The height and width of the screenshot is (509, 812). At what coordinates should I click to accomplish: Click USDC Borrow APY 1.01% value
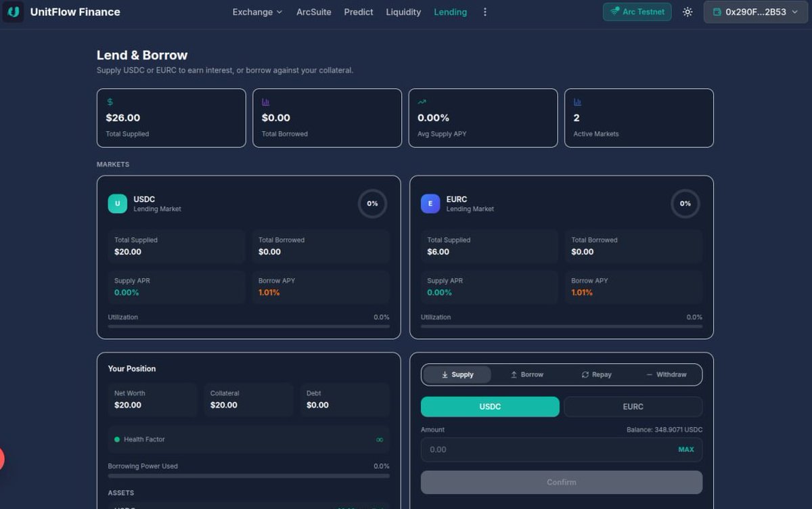(x=269, y=292)
